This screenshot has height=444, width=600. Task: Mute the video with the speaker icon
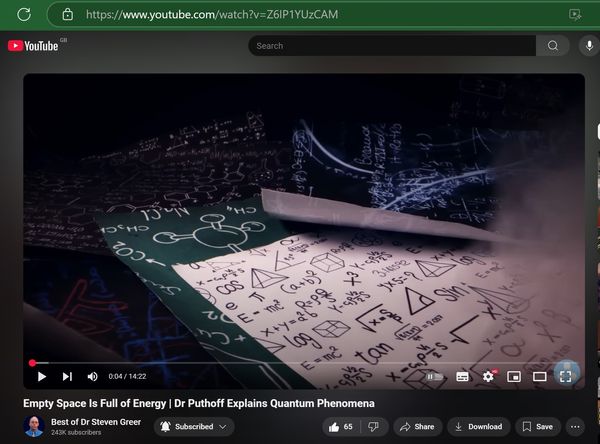click(92, 377)
